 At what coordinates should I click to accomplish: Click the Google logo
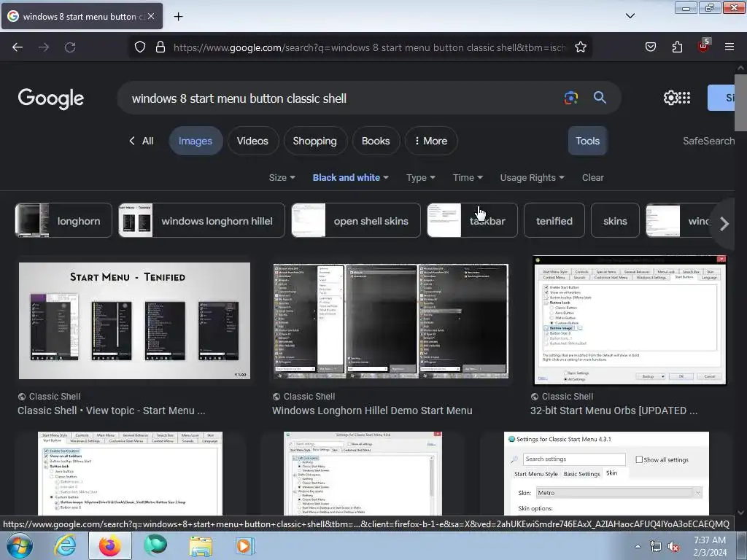point(51,98)
